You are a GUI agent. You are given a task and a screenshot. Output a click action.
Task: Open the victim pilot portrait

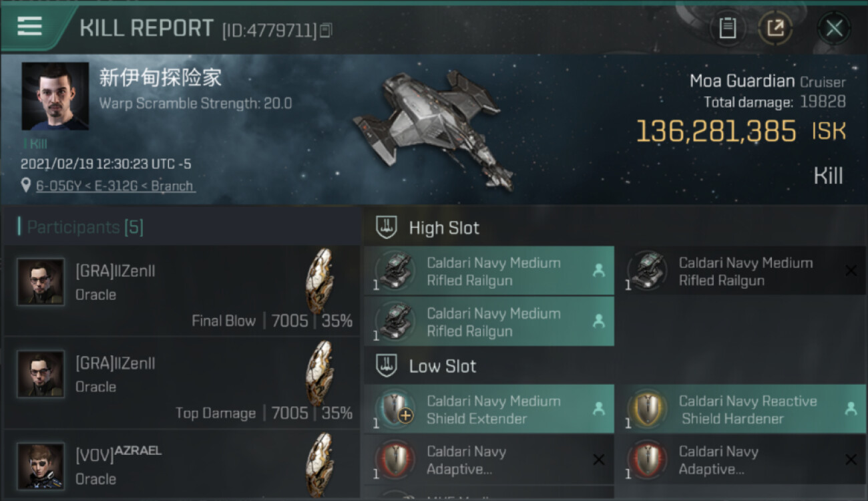point(55,96)
